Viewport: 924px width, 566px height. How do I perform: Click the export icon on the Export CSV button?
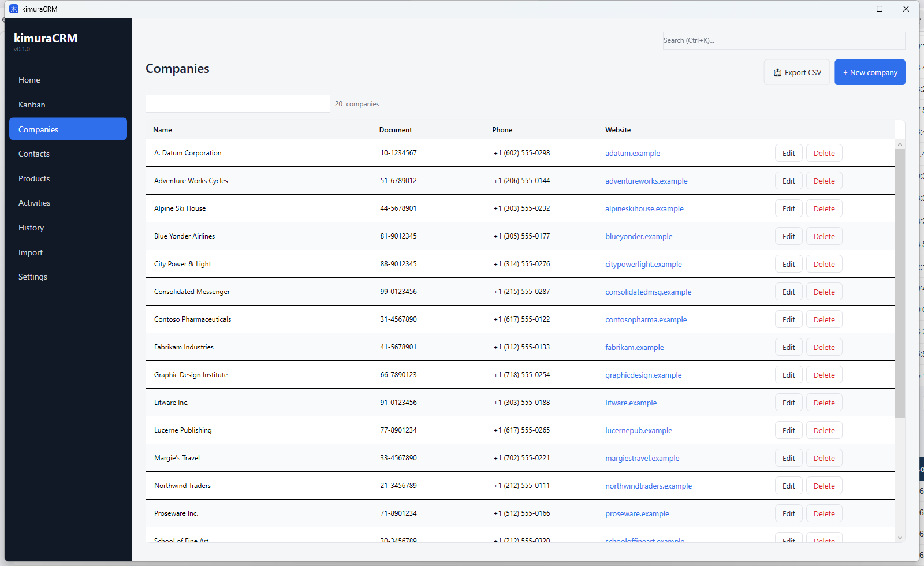(778, 72)
